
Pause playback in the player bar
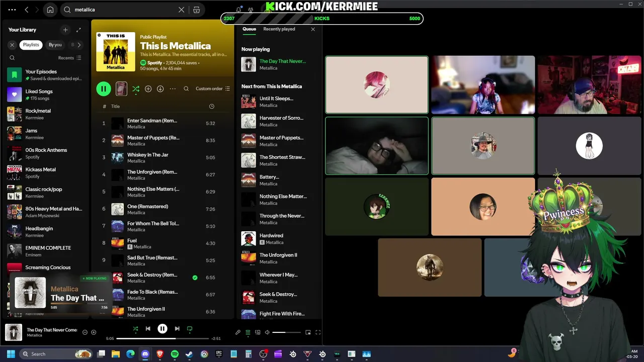click(163, 329)
